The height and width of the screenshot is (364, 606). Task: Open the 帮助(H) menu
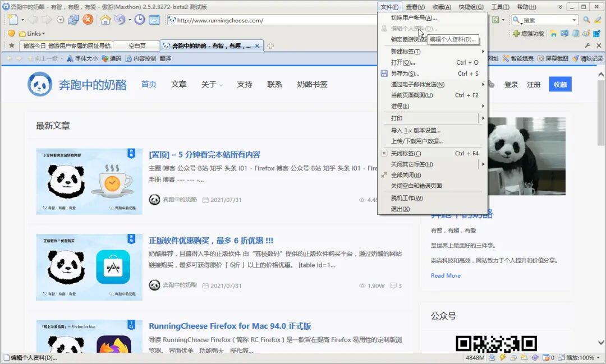[x=526, y=7]
